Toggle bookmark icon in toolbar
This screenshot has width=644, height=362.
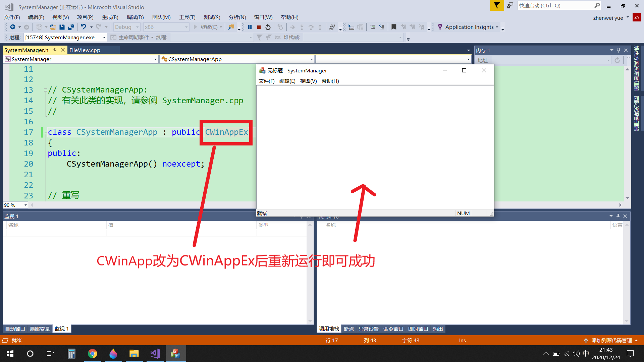point(394,27)
